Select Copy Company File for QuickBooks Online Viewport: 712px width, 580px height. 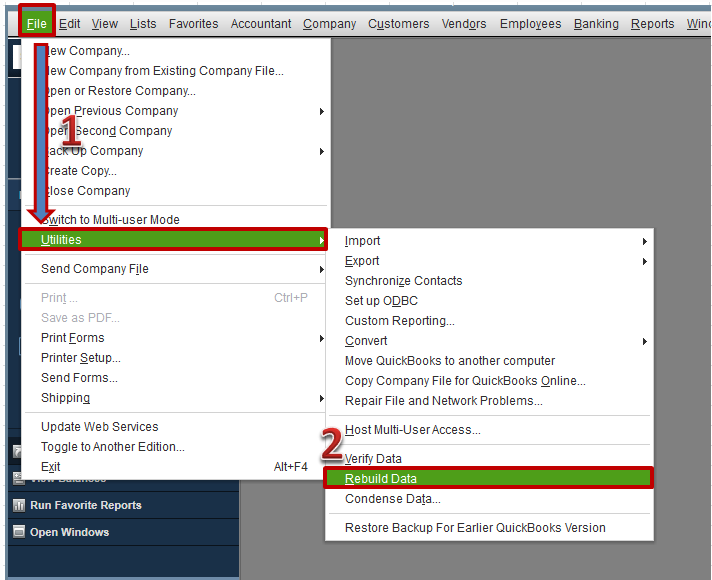point(465,381)
